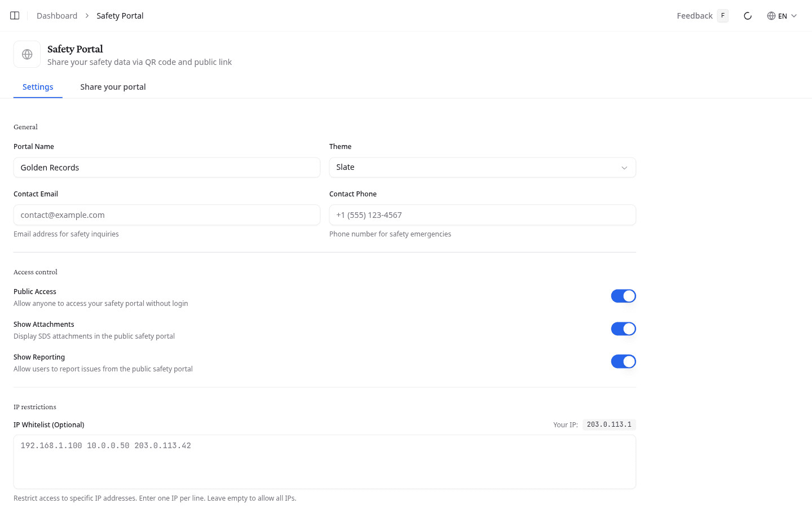Disable the Public Access toggle
The height and width of the screenshot is (508, 812).
(x=623, y=295)
